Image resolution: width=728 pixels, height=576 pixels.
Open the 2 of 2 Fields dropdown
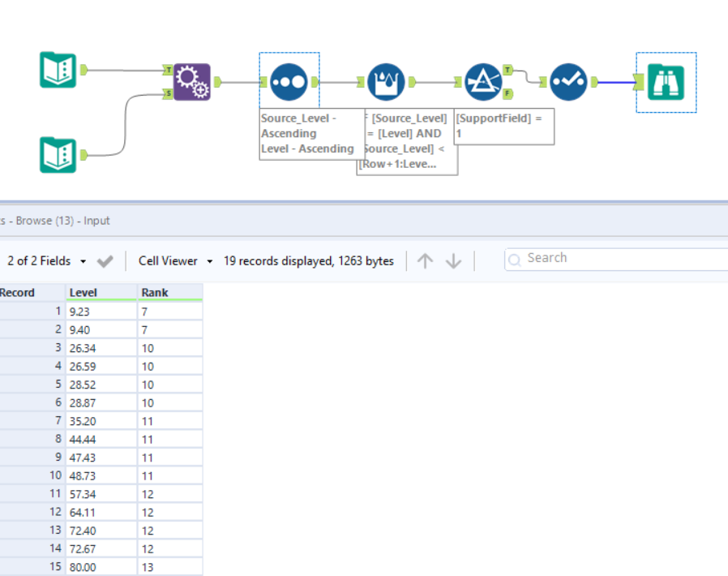pyautogui.click(x=49, y=260)
